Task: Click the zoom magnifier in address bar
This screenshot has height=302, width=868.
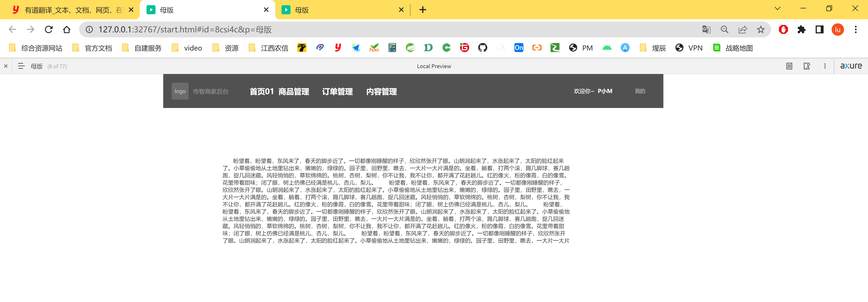Action: 724,30
